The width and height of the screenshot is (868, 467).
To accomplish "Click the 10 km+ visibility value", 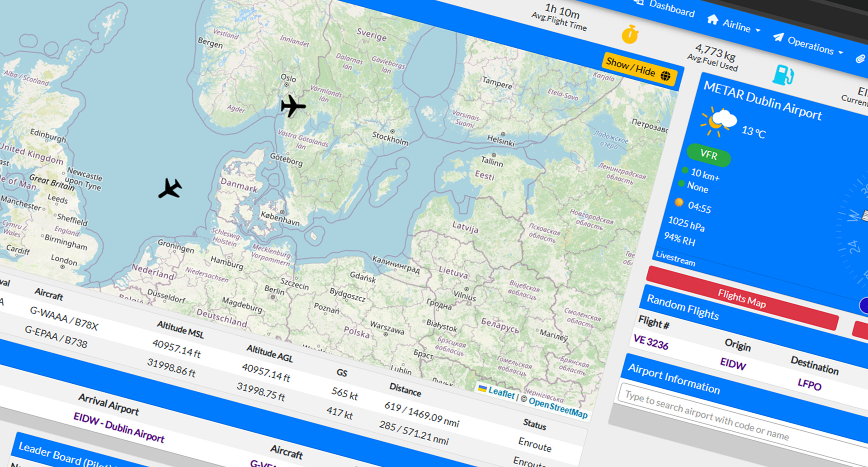I will coord(705,174).
